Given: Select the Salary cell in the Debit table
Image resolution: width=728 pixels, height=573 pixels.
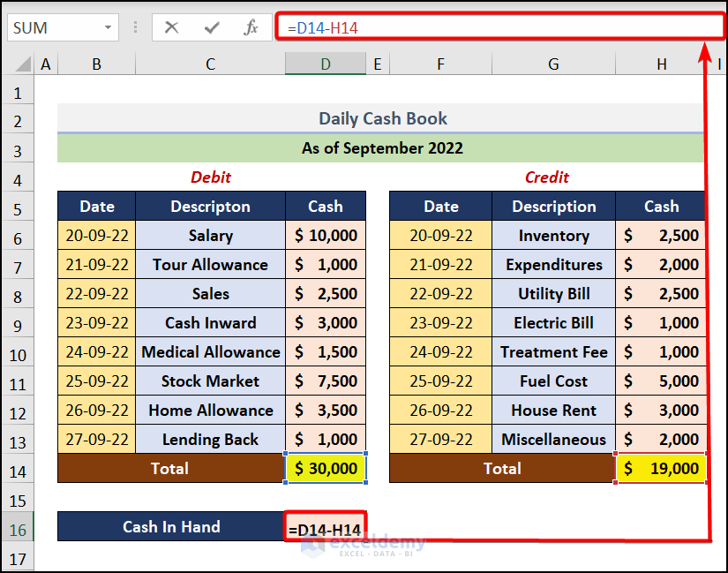Looking at the screenshot, I should 210,235.
